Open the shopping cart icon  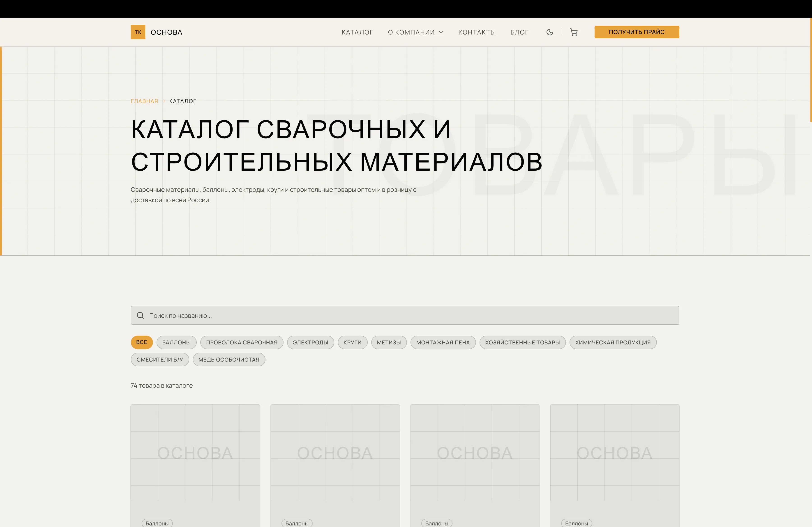(574, 32)
